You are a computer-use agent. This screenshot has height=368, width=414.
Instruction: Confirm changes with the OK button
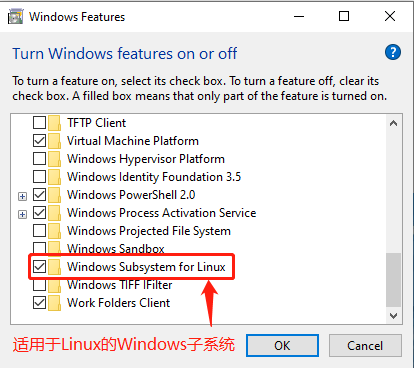coord(282,346)
